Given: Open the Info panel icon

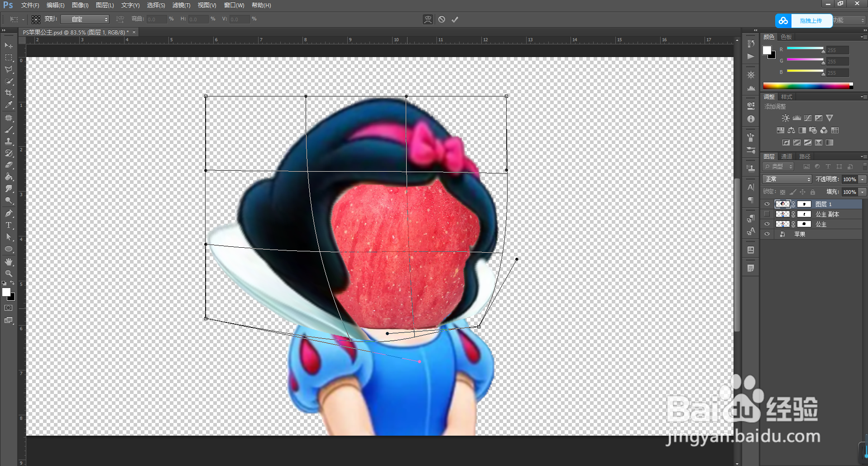Looking at the screenshot, I should 751,119.
